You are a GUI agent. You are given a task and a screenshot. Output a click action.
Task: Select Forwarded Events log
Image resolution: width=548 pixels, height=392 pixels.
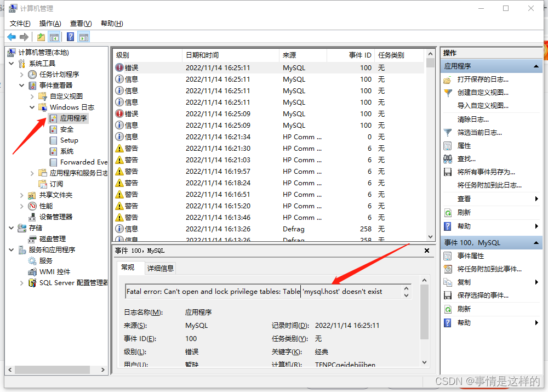click(x=83, y=162)
